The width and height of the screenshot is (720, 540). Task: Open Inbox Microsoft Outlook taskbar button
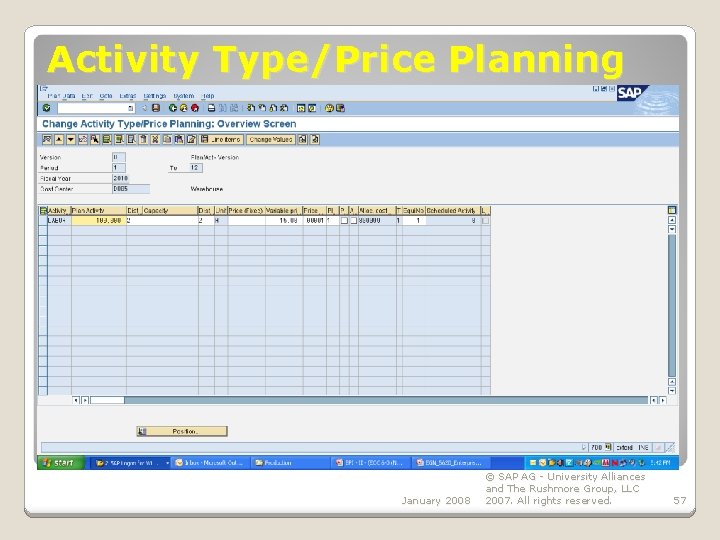[211, 463]
